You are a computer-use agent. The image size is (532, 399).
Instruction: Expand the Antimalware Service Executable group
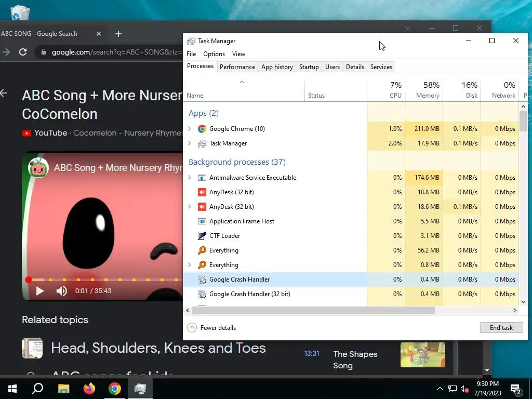(x=190, y=178)
